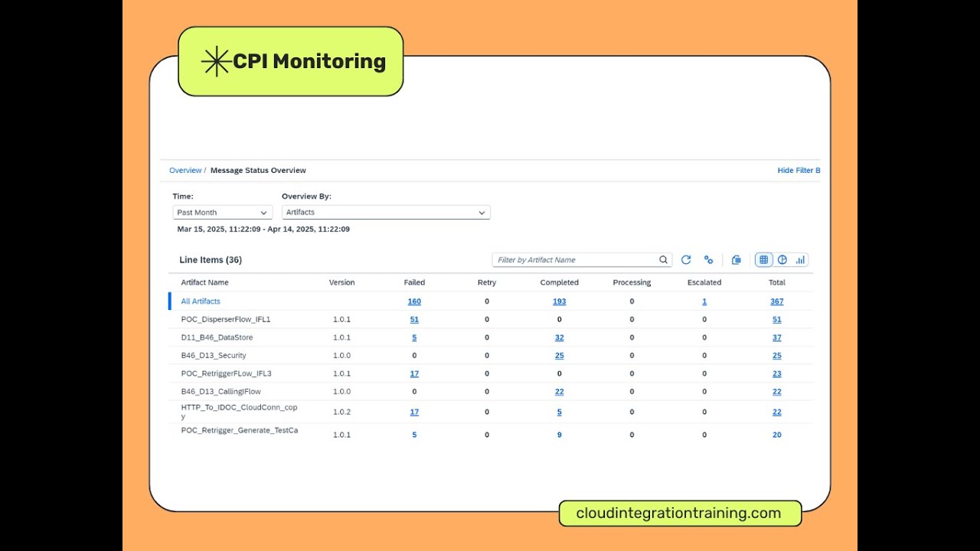This screenshot has height=551, width=980.
Task: Open B46_D13_CallingIFlow completed count 22
Action: point(560,392)
